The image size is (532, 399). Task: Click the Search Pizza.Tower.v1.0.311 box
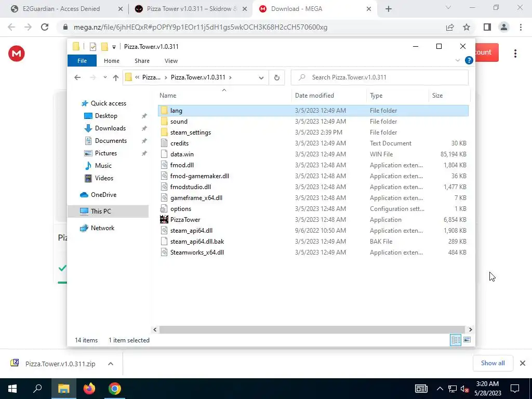click(380, 77)
